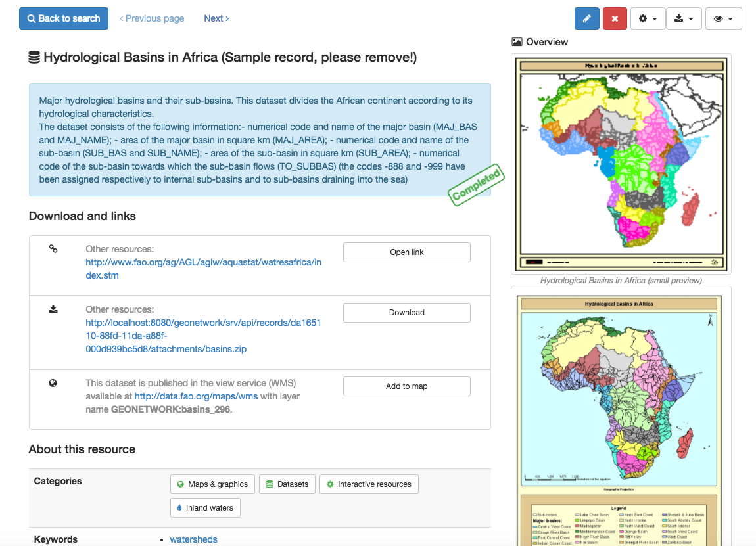Viewport: 756px width, 546px height.
Task: Click the dataset stack icon beside record title
Action: click(x=33, y=57)
